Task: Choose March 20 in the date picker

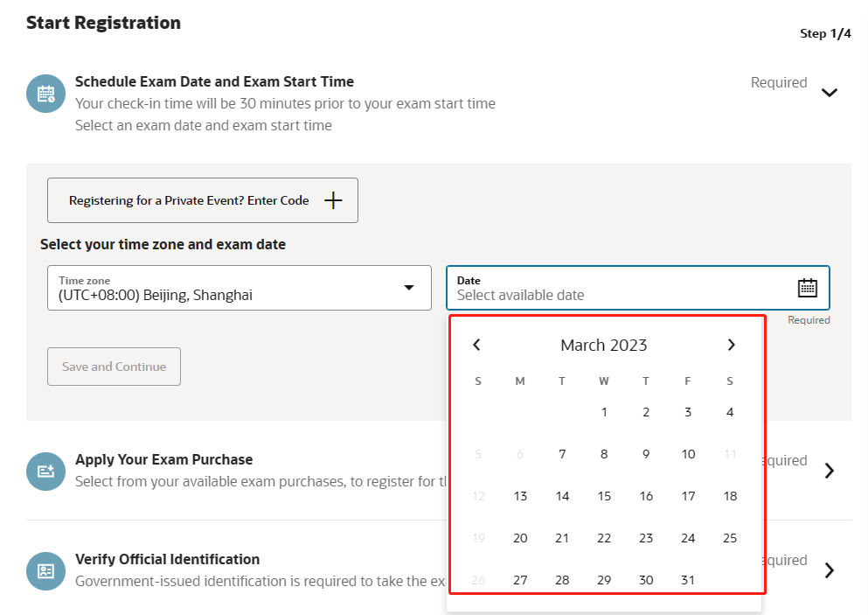Action: (x=520, y=538)
